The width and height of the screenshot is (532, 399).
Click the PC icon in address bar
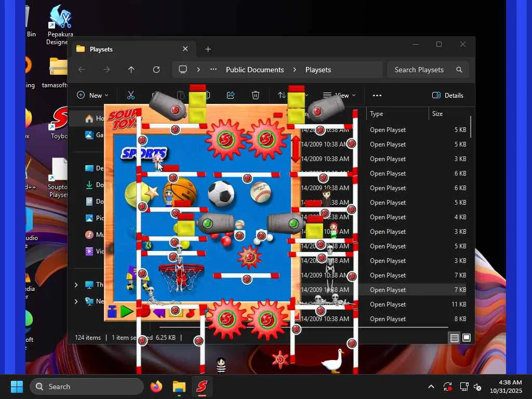pos(183,70)
